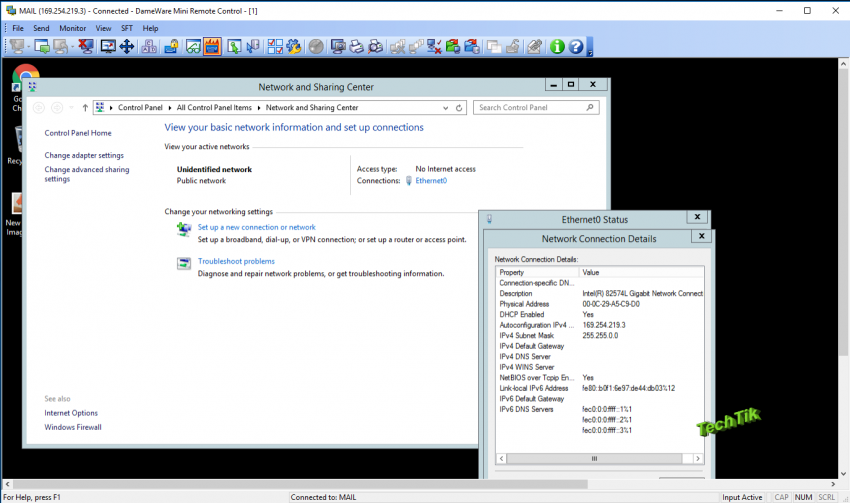850x503 pixels.
Task: Click the All Control Panel Items breadcrumb
Action: pos(214,108)
